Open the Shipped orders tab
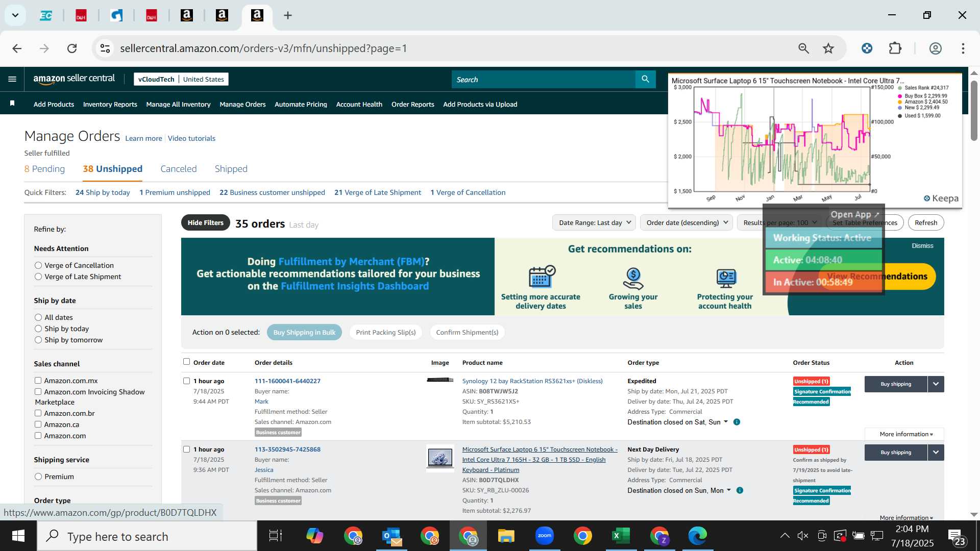This screenshot has height=551, width=980. 231,169
